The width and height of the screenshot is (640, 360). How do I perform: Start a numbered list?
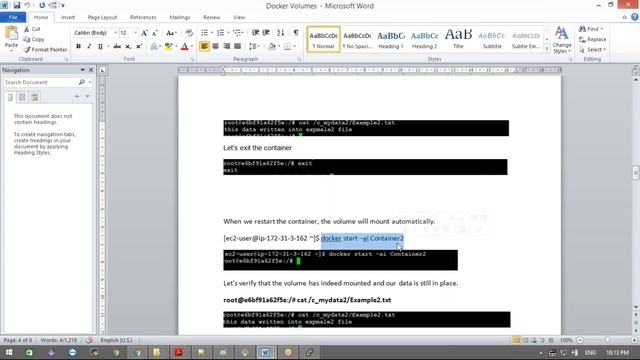(220, 33)
